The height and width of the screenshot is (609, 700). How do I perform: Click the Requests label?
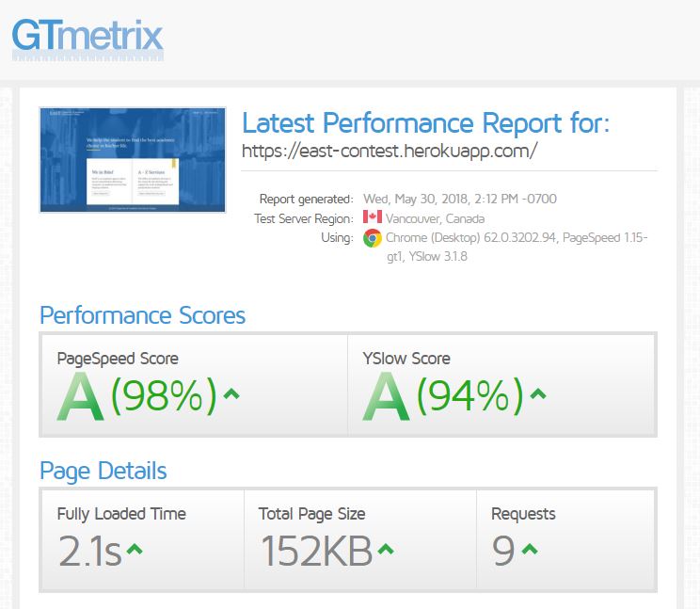coord(523,514)
